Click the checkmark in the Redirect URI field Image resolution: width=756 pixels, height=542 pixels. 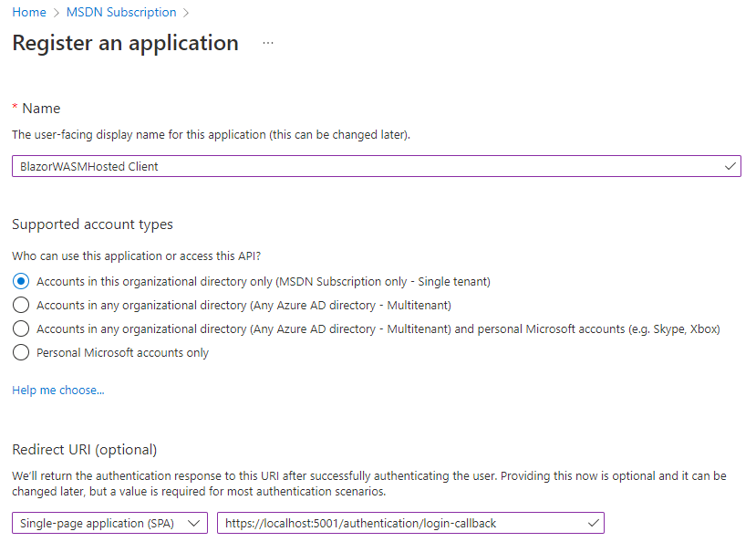tap(593, 523)
